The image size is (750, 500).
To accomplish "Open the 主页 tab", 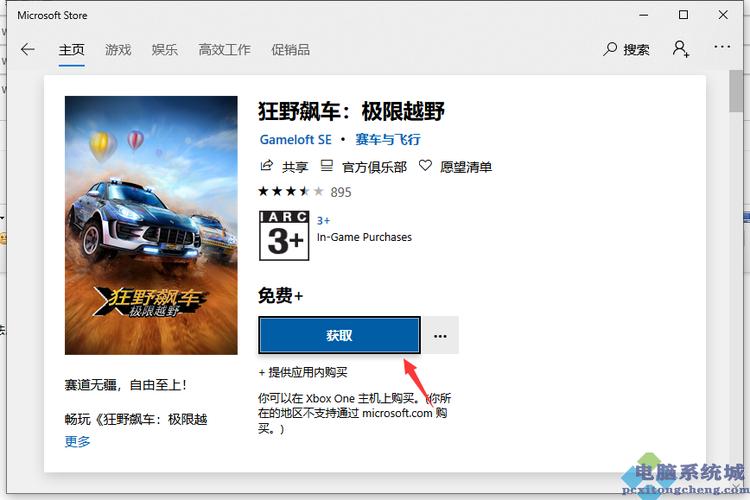I will click(x=72, y=50).
